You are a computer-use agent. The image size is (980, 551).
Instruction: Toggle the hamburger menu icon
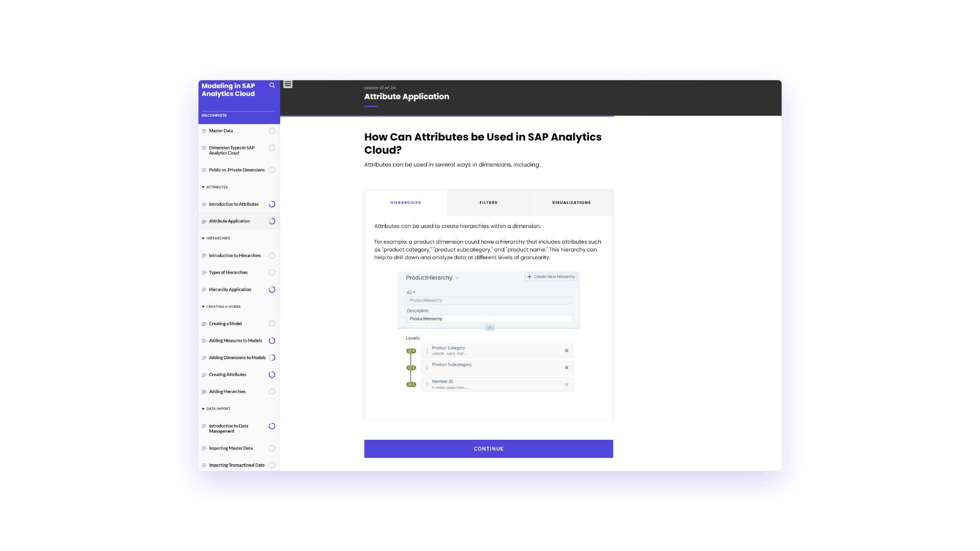pyautogui.click(x=288, y=84)
